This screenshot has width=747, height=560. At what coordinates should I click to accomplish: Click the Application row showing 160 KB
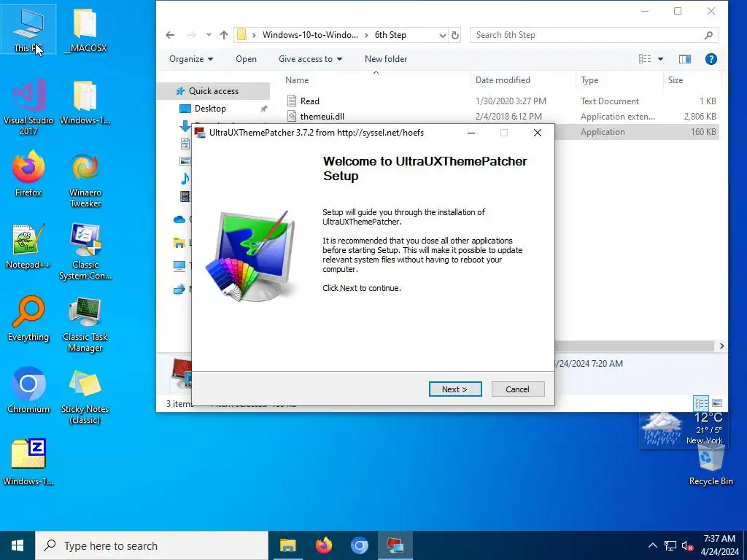637,132
